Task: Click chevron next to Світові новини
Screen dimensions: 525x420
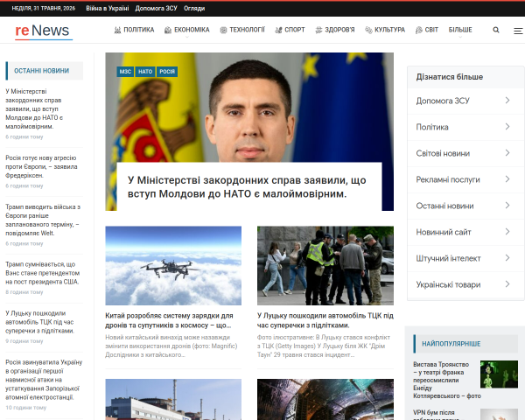Action: click(x=507, y=153)
